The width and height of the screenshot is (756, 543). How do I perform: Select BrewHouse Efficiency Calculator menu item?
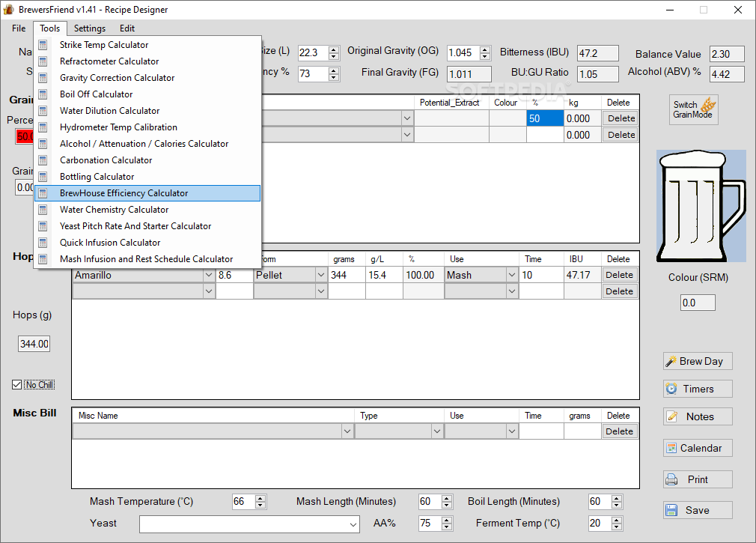click(147, 193)
